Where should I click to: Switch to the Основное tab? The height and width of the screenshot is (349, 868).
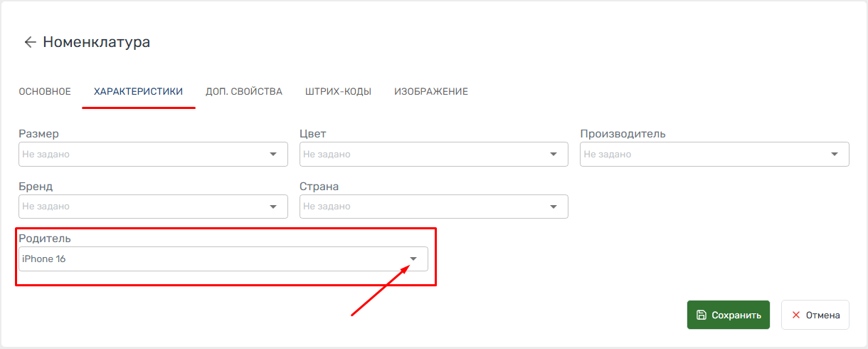pos(45,92)
